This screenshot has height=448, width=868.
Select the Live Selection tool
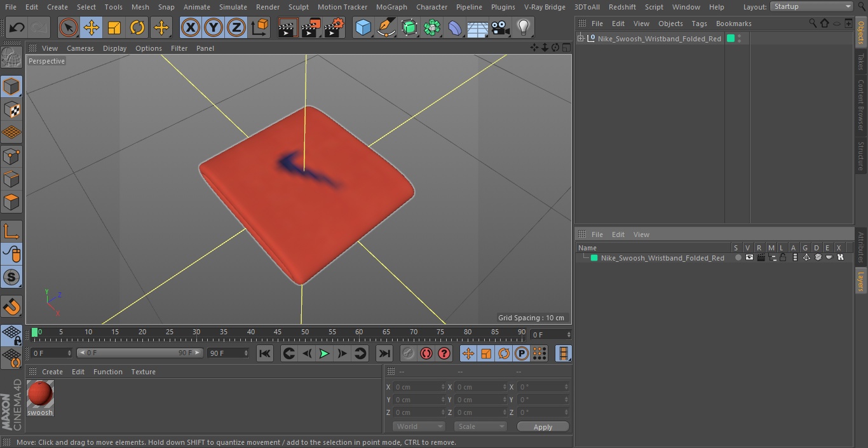(69, 28)
